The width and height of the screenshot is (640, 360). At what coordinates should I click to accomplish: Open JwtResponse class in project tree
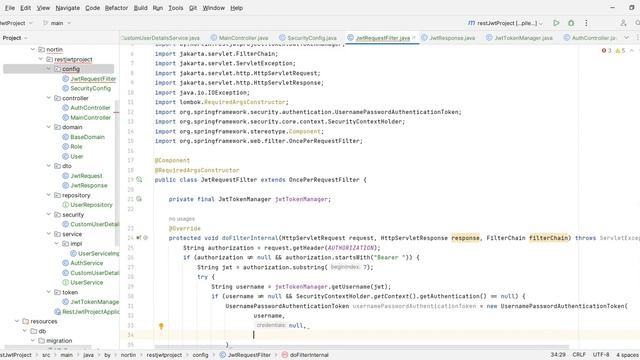pyautogui.click(x=89, y=185)
